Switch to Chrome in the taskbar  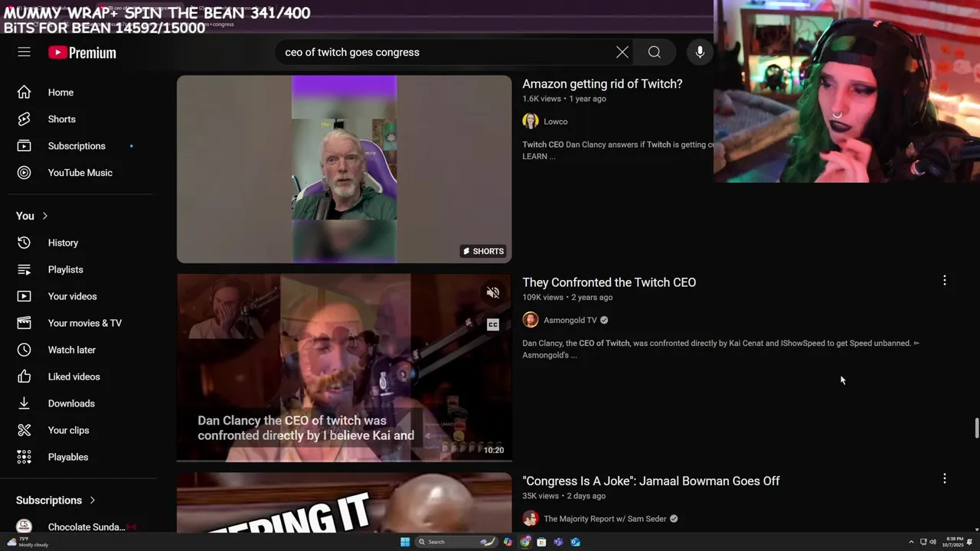coord(524,542)
